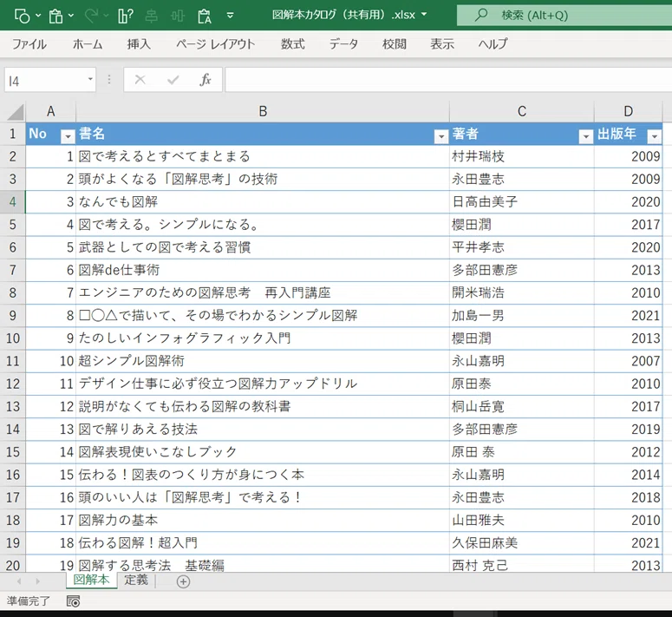
Task: Open the 数式 ribbon tab
Action: pos(293,43)
